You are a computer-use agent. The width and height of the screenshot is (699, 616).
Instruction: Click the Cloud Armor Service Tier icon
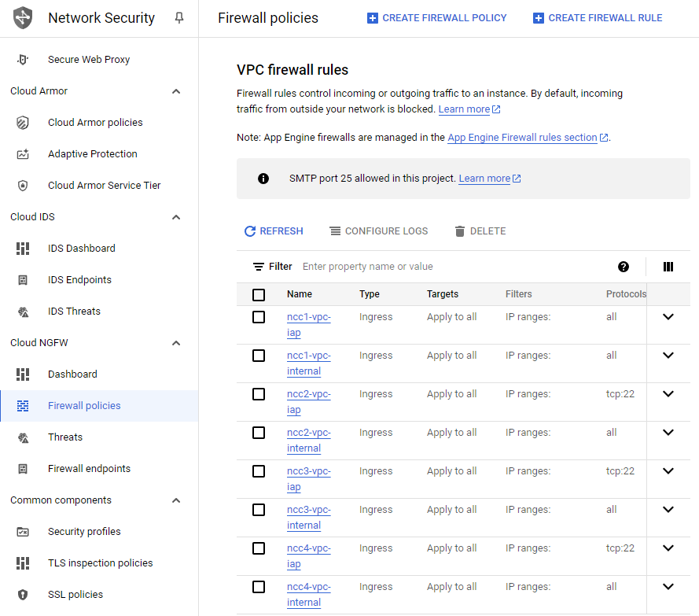tap(23, 185)
